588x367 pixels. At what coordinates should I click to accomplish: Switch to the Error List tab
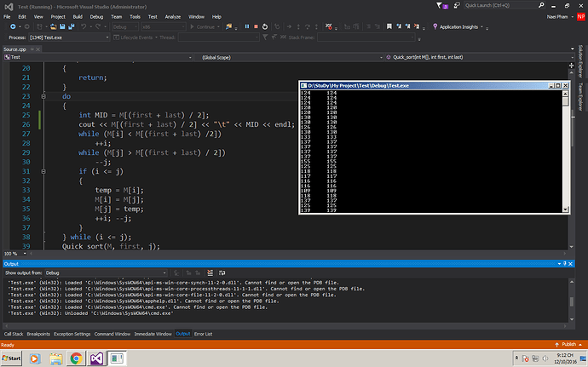click(205, 334)
